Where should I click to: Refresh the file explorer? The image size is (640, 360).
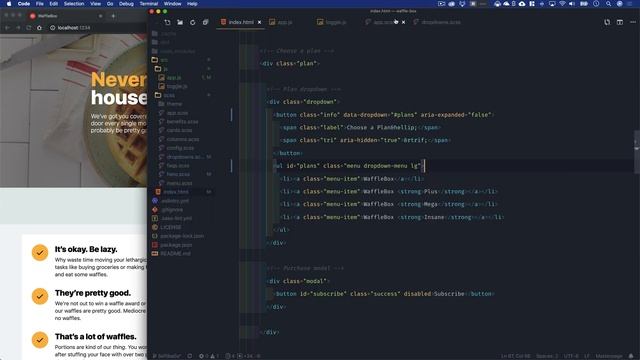pyautogui.click(x=193, y=22)
